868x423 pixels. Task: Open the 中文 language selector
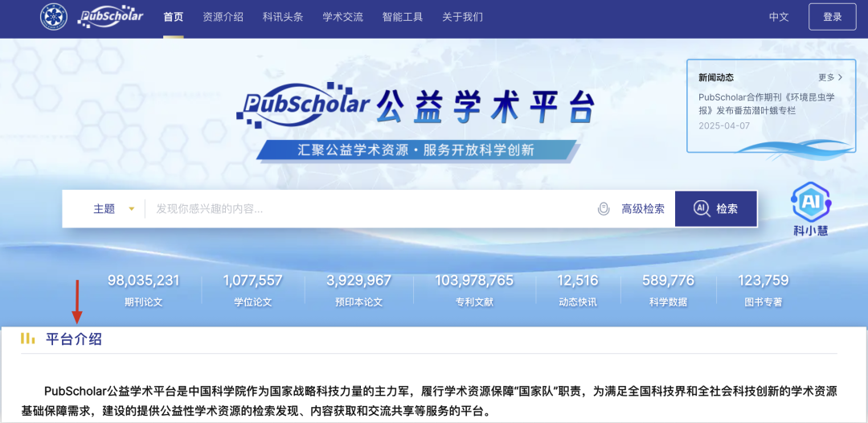[x=778, y=17]
